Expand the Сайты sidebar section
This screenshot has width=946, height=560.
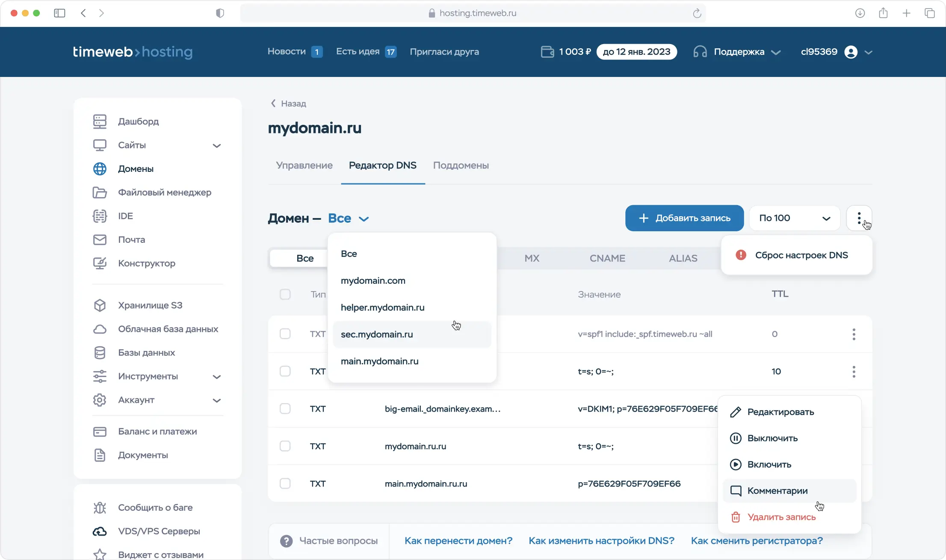[217, 145]
